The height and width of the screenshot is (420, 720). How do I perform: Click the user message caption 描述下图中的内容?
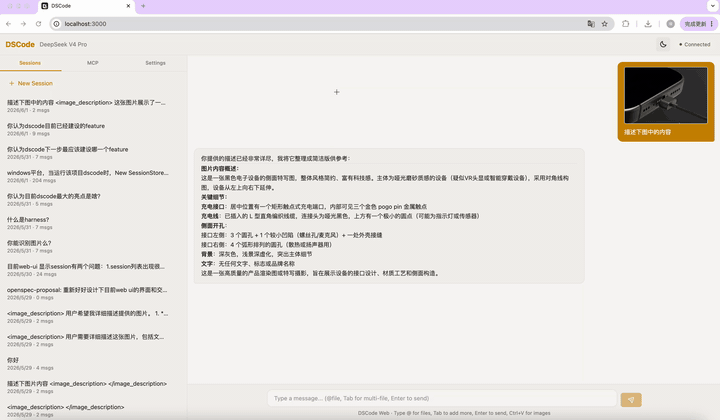pyautogui.click(x=647, y=132)
